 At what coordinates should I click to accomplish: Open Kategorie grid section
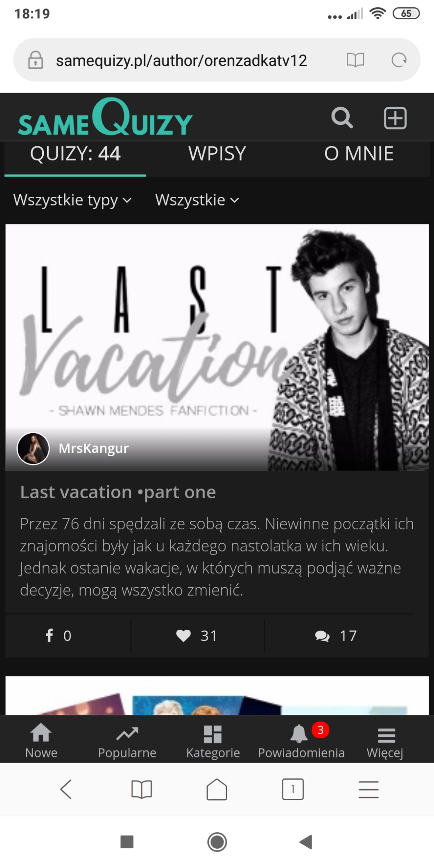(x=213, y=741)
